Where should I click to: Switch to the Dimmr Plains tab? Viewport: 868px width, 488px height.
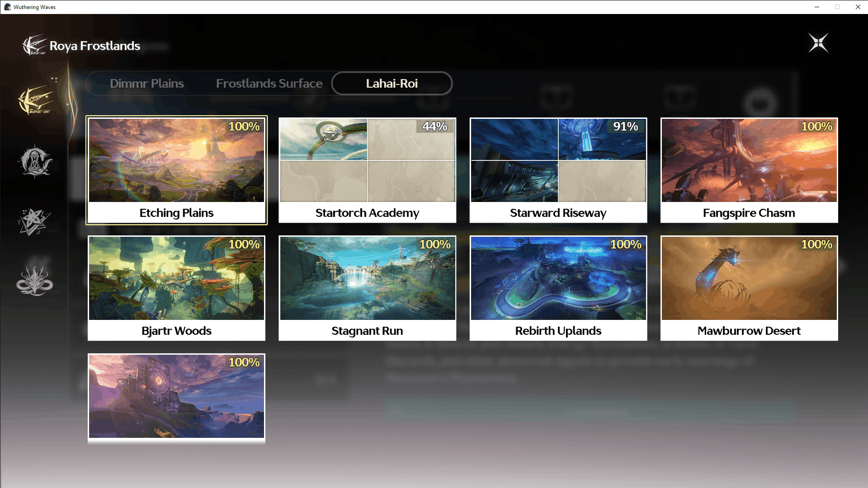(146, 84)
